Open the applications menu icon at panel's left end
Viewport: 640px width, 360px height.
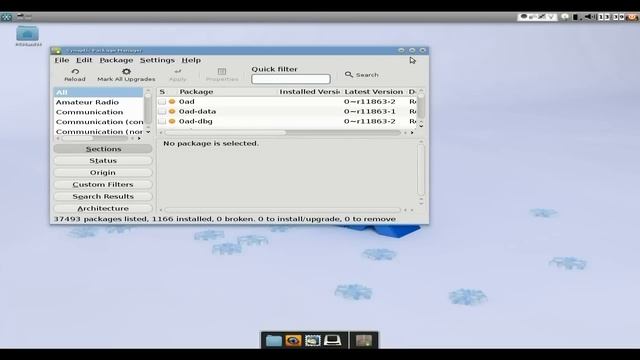(6, 17)
